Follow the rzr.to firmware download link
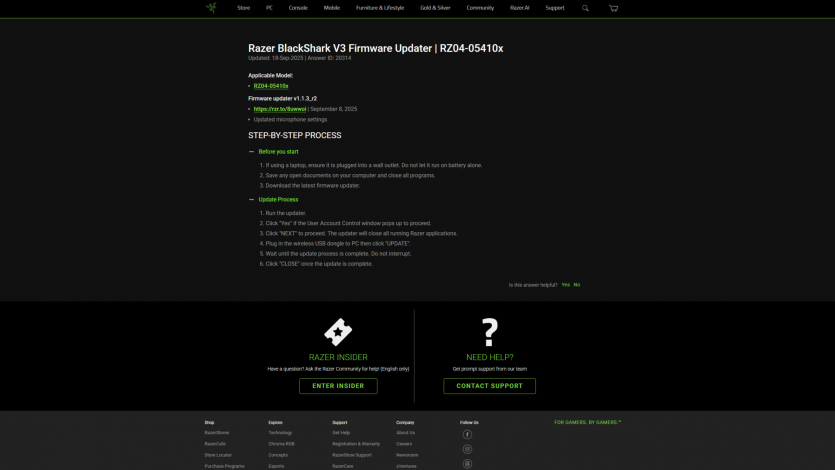The image size is (835, 470). 273,109
